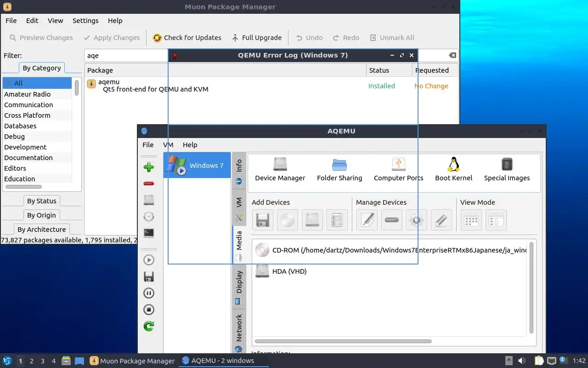The height and width of the screenshot is (368, 588).
Task: Click the clock icon in AQEMU sidebar
Action: tap(148, 217)
